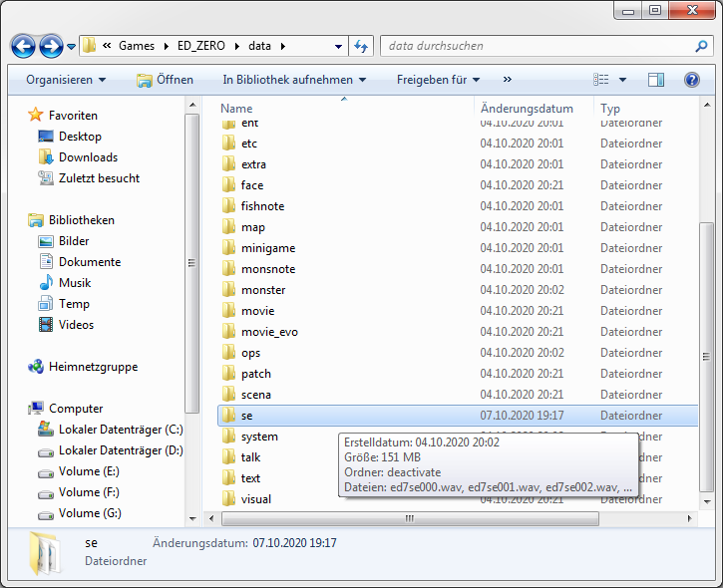Expand the address bar history dropdown
This screenshot has height=588, width=723.
(x=337, y=46)
